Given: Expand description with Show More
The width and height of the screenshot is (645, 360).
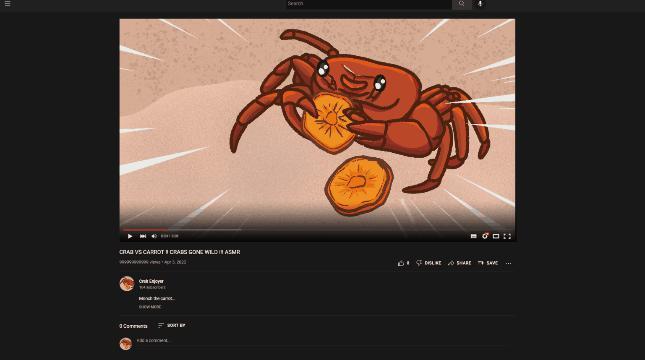Looking at the screenshot, I should (x=150, y=307).
